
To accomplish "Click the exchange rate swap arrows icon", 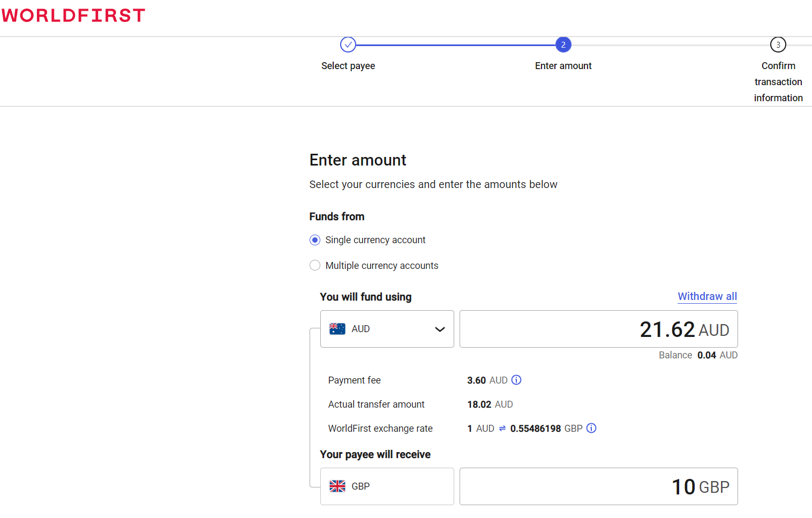I will (502, 429).
